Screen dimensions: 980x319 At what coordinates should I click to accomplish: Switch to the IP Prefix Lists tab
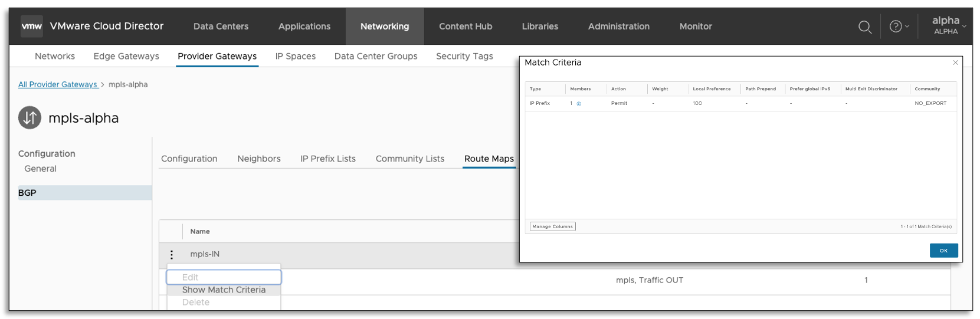tap(327, 159)
